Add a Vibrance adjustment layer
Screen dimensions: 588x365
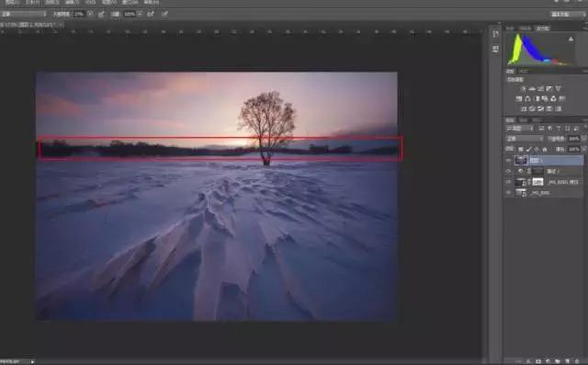tap(558, 88)
